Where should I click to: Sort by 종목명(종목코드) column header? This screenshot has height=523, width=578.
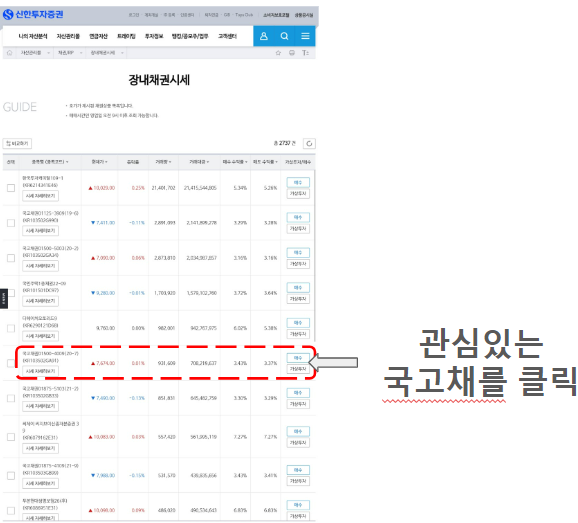50,162
